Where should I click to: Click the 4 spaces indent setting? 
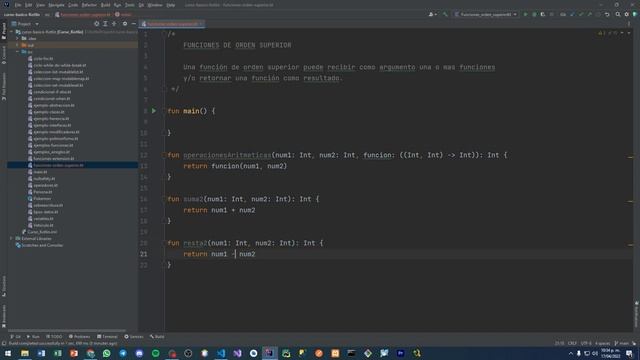click(602, 344)
